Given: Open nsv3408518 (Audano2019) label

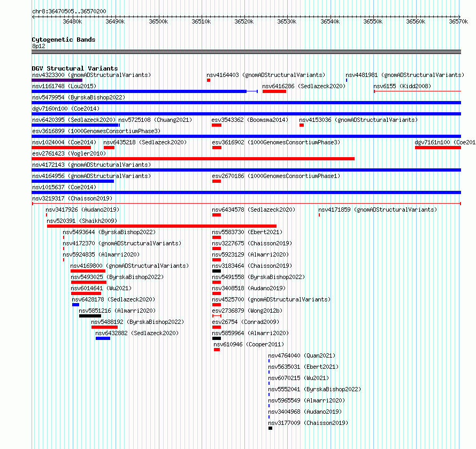Looking at the screenshot, I should [x=249, y=288].
